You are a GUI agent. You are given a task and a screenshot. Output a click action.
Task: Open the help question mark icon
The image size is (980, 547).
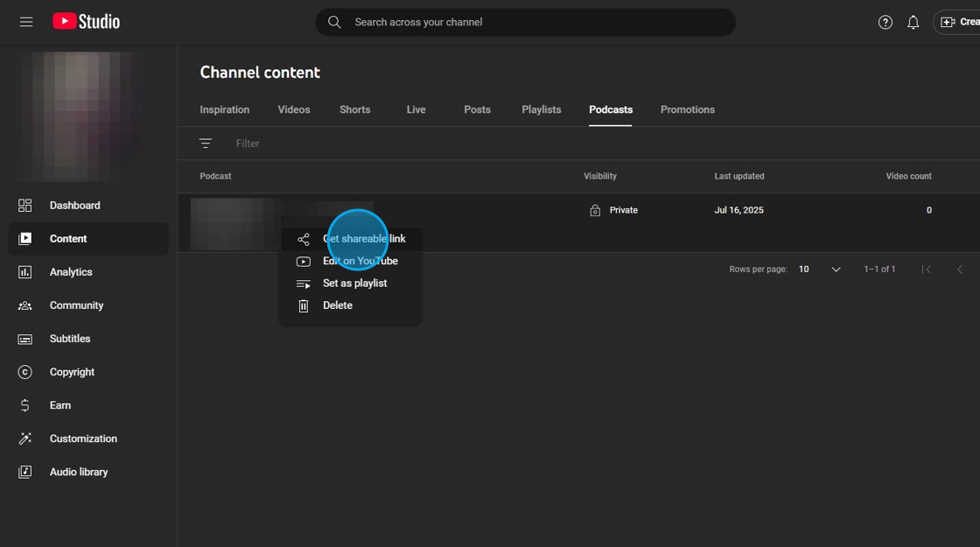tap(885, 23)
